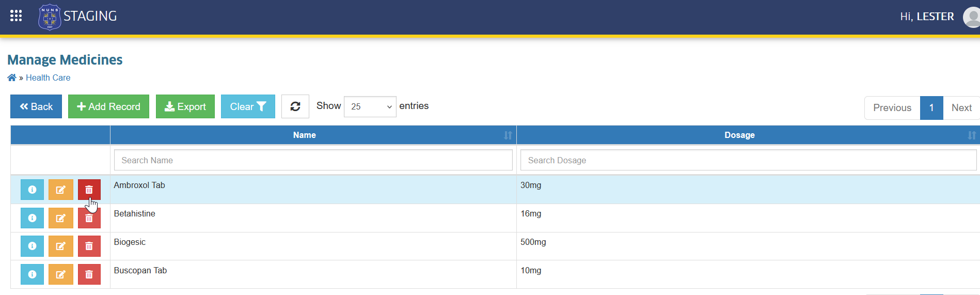Click the NUNS school logo
This screenshot has width=980, height=295.
50,17
